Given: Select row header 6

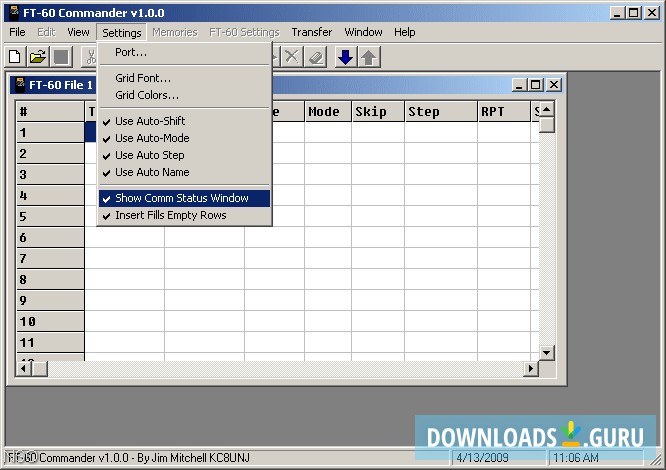Looking at the screenshot, I should (51, 237).
